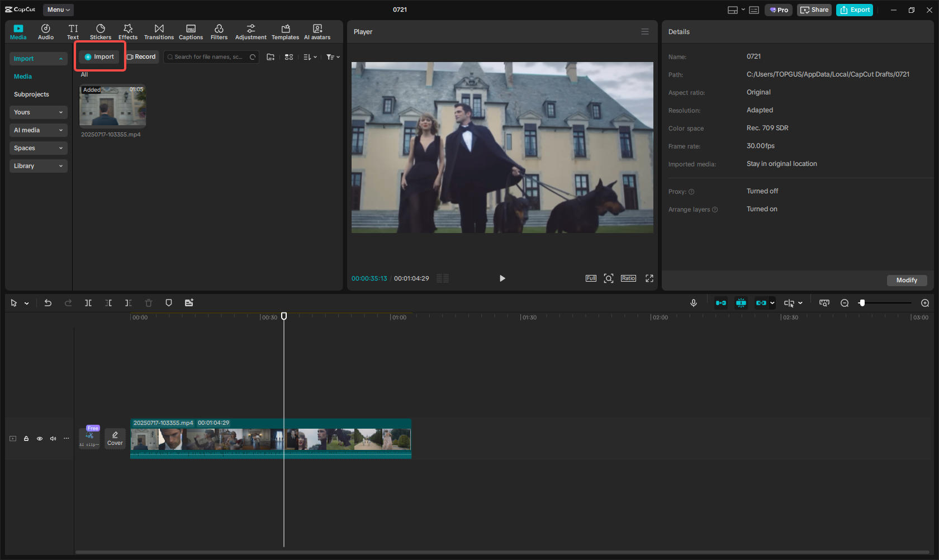This screenshot has height=560, width=939.
Task: Open the Text panel
Action: coord(73,31)
